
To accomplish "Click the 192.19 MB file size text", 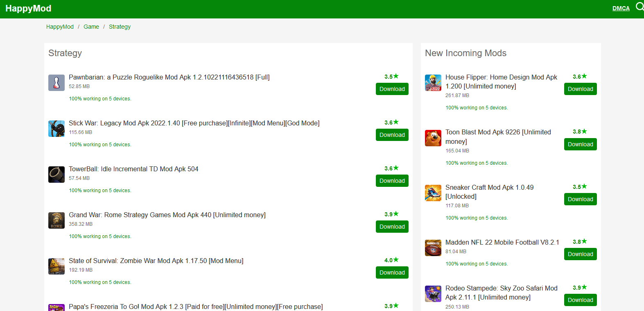I will pos(81,270).
